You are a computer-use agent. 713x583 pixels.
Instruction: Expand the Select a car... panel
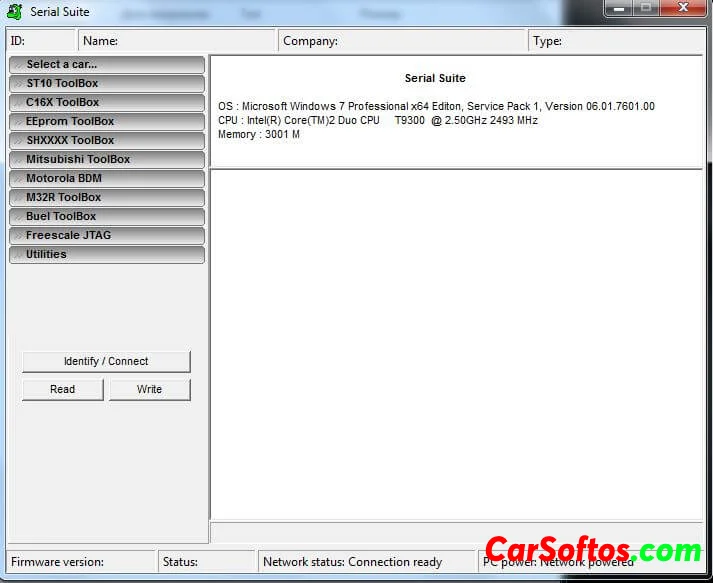107,65
